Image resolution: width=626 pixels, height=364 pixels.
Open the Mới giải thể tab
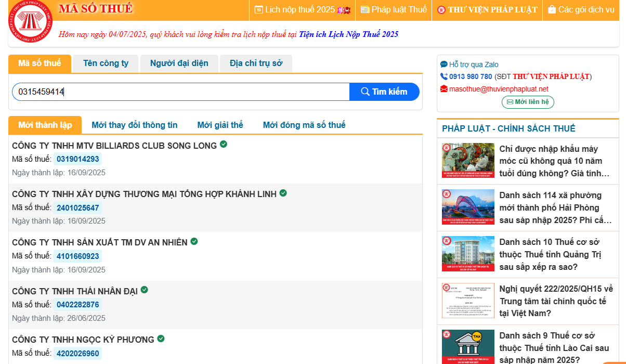(220, 125)
